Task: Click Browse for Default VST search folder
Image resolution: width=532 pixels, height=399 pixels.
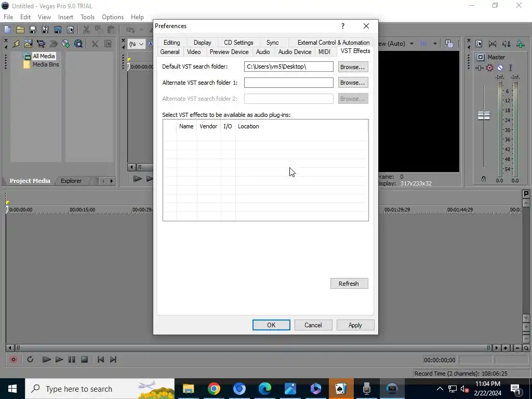Action: tap(353, 67)
